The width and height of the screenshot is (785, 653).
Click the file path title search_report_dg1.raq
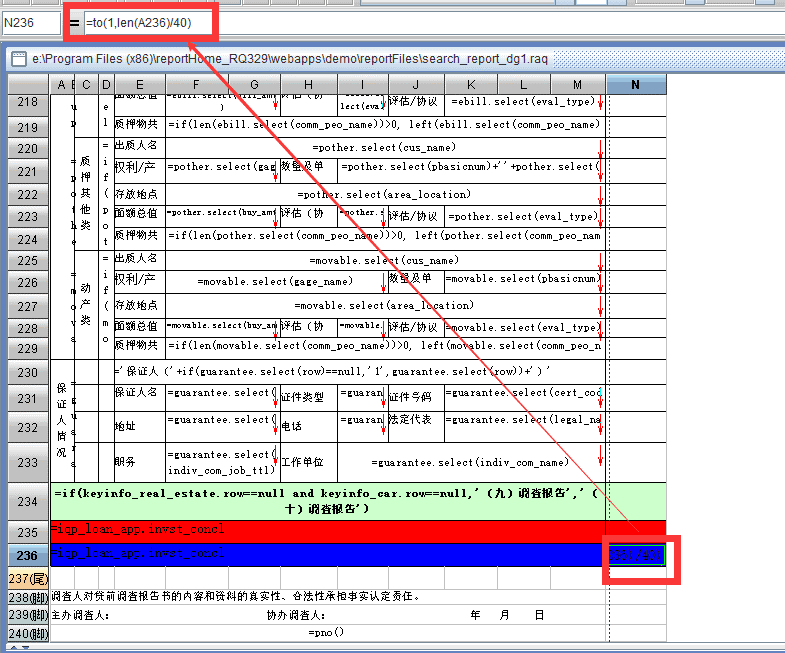coord(290,59)
